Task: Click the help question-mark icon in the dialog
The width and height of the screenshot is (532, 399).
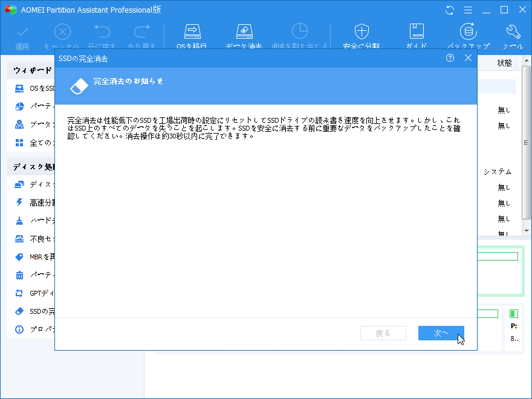Action: (x=450, y=58)
